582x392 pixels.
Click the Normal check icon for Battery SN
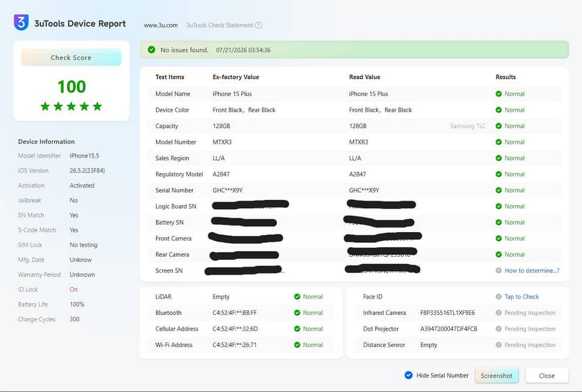(x=498, y=222)
